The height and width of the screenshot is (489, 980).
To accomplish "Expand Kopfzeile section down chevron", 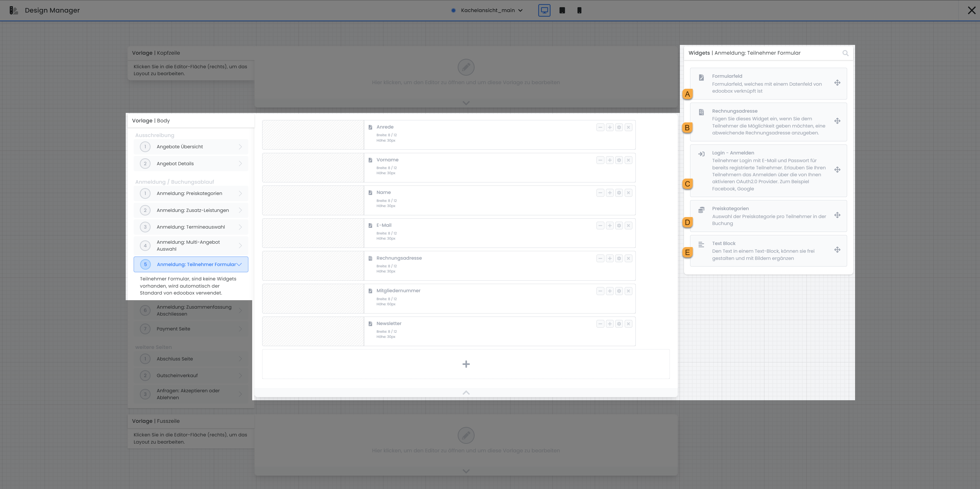I will point(466,103).
